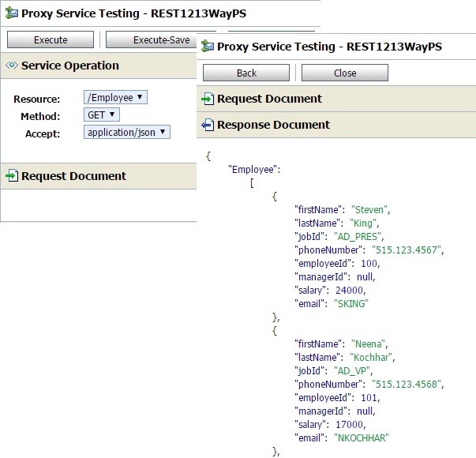Expand the Request Document header under Back button
Image resolution: width=476 pixels, height=458 pixels.
click(269, 99)
